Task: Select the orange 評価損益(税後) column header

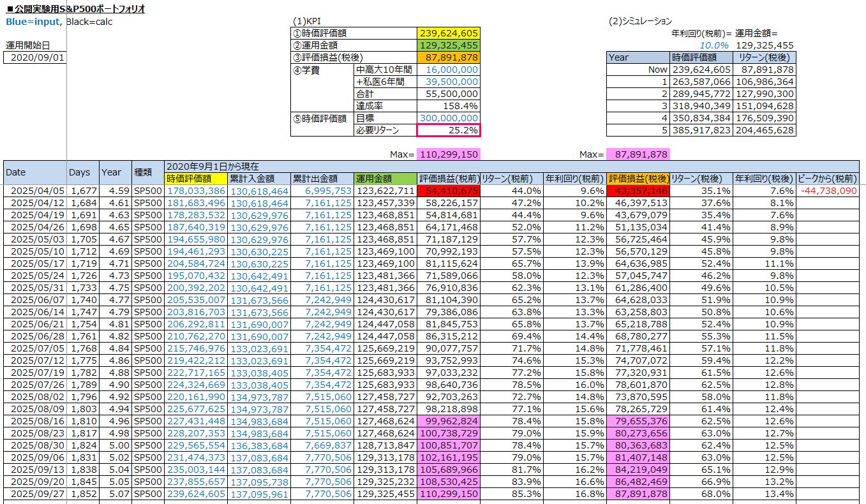Action: [x=638, y=179]
